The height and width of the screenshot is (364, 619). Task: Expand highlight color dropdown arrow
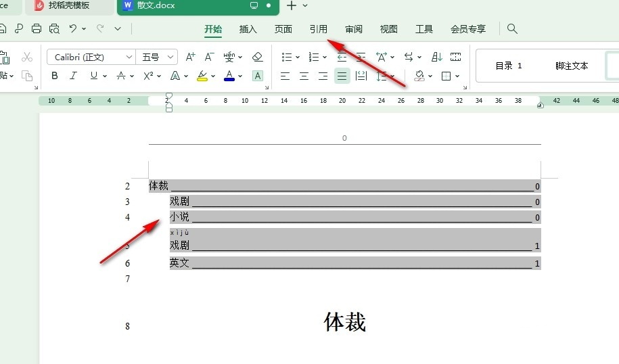(x=213, y=76)
